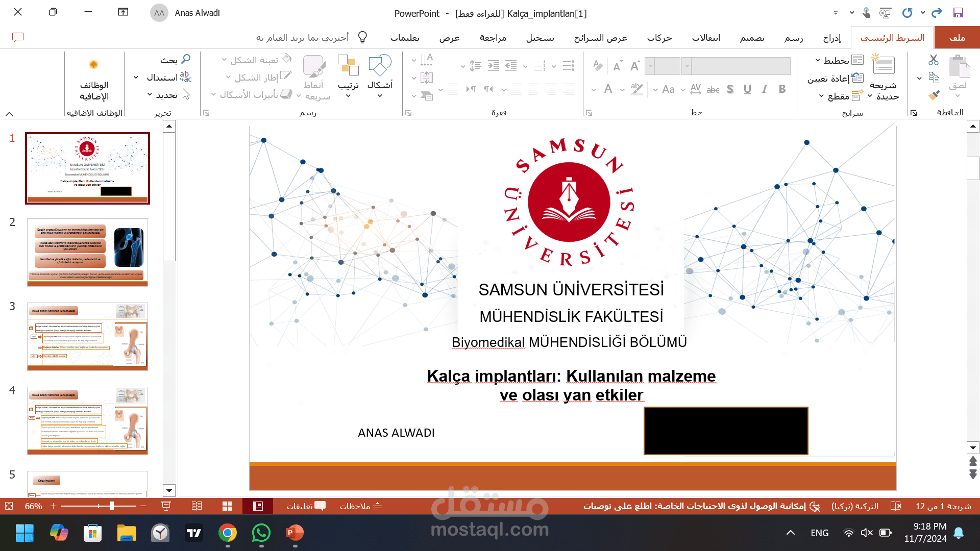Open the Layout (تخطيط) dropdown
The image size is (980, 551).
(x=839, y=60)
